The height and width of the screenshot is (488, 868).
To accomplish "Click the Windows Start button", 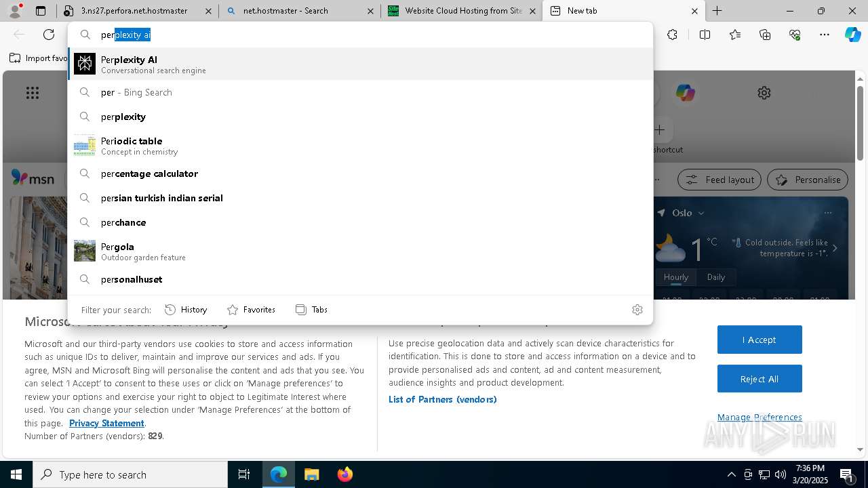I will 16,474.
